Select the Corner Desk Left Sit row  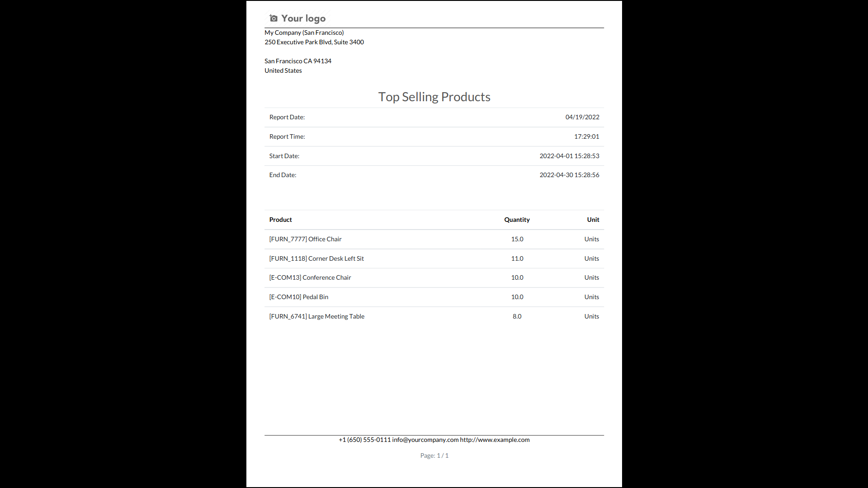tap(316, 258)
